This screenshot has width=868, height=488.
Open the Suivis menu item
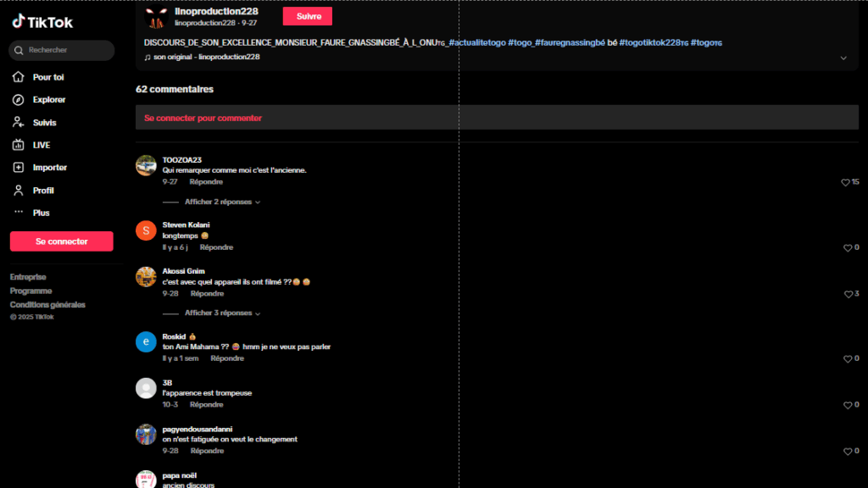44,123
